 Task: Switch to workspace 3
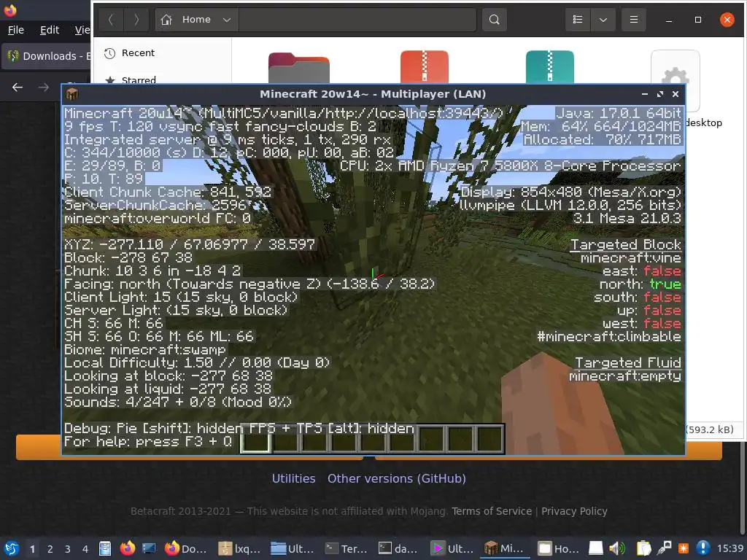click(x=68, y=549)
